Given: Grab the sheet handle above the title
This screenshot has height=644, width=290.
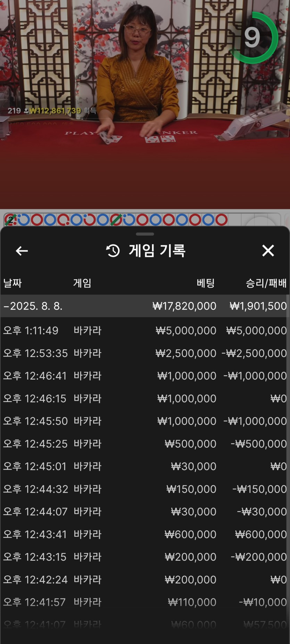Looking at the screenshot, I should (x=145, y=234).
